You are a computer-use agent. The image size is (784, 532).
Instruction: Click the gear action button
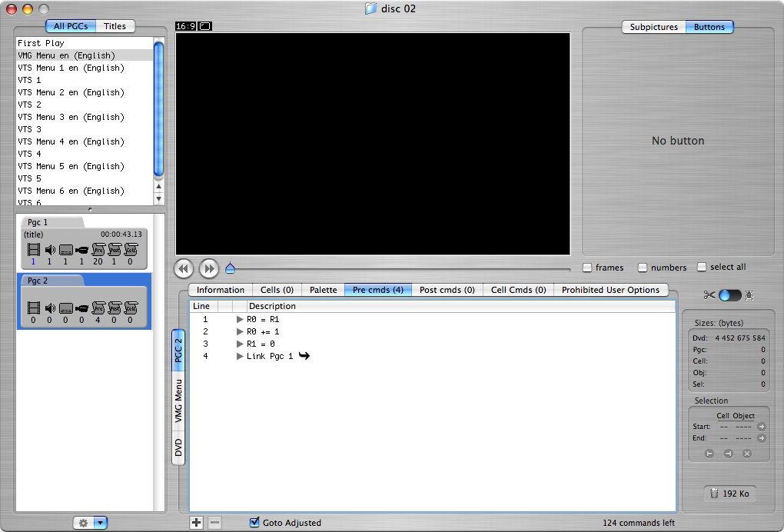coord(84,523)
